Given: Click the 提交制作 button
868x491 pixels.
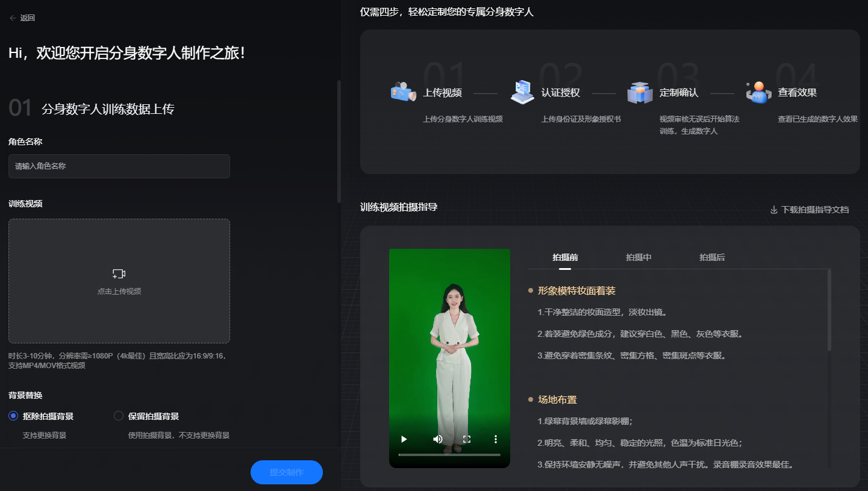Looking at the screenshot, I should (x=287, y=472).
